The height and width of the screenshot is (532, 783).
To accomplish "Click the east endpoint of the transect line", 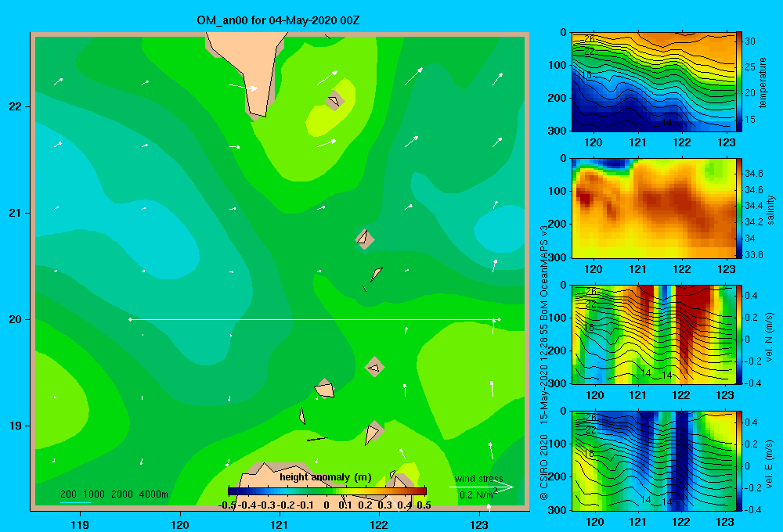I will [499, 319].
